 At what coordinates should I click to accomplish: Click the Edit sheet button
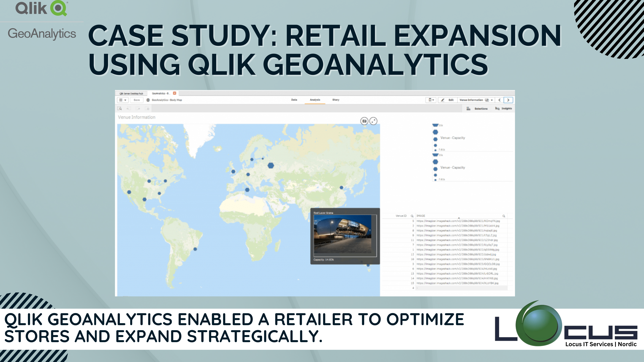448,100
